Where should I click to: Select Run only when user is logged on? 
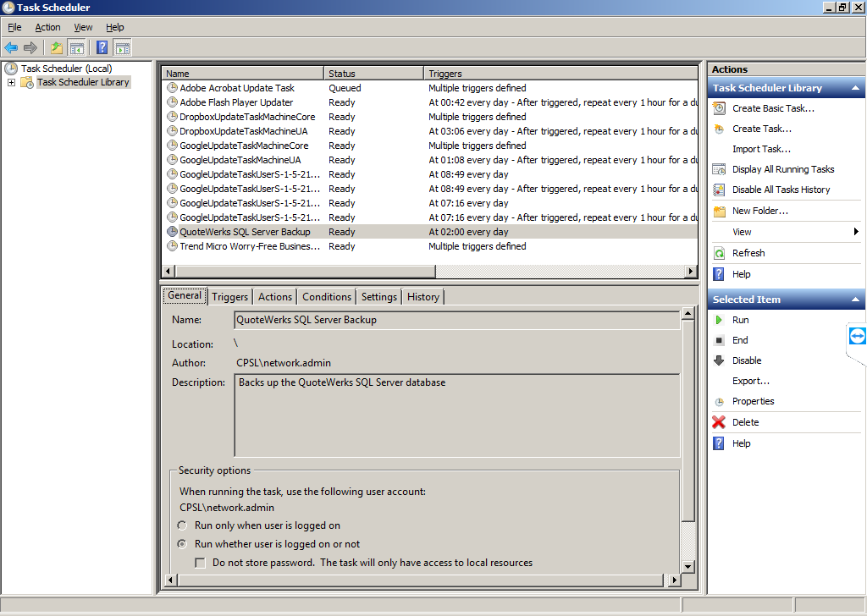tap(182, 525)
